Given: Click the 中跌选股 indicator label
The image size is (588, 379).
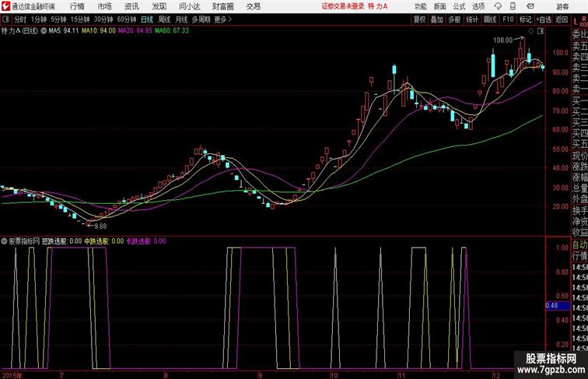Looking at the screenshot, I should [x=104, y=241].
